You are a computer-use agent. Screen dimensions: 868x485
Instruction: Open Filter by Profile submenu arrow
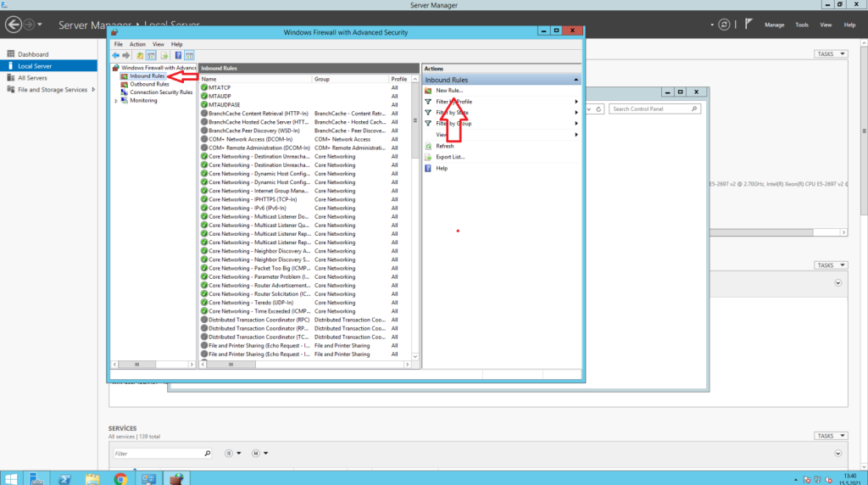[576, 102]
